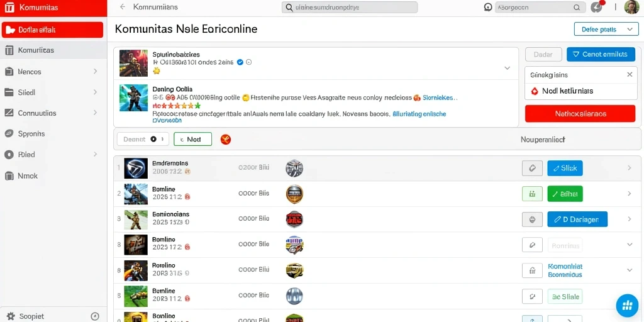Click the red Nathoxallaraos button
This screenshot has height=322, width=644.
pos(580,113)
